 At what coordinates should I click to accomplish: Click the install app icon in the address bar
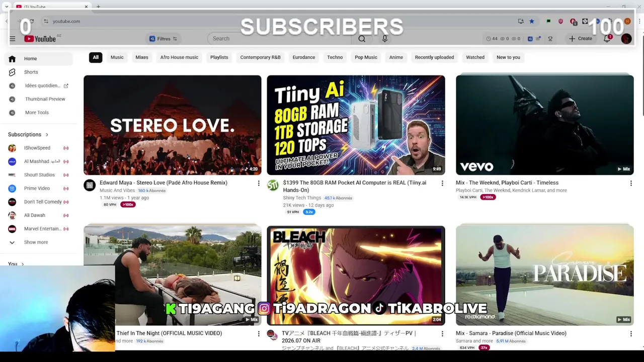(521, 21)
